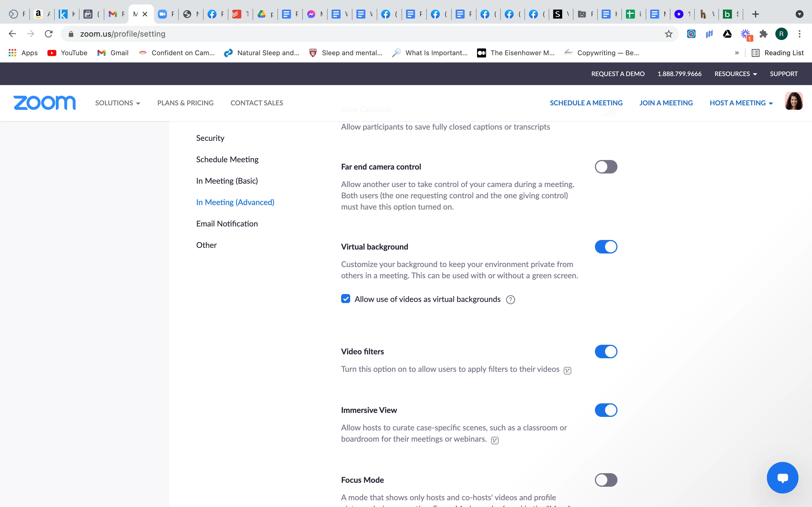Click the Zoom logo

(45, 103)
